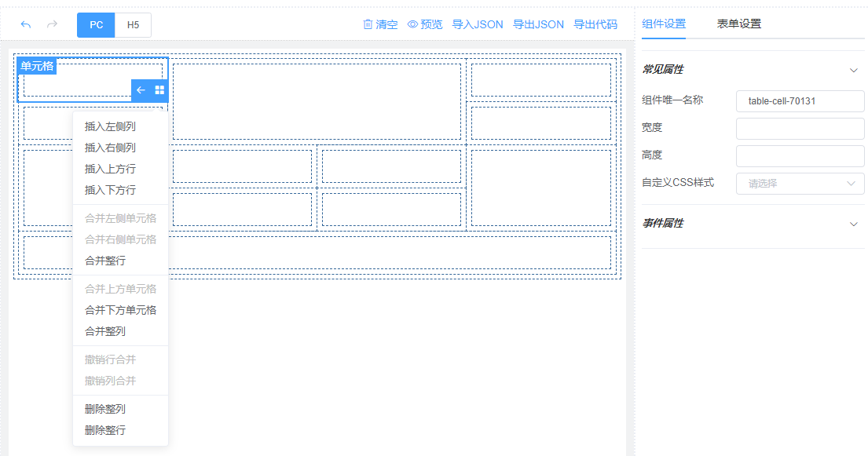Click disabled 合并右侧单元格 menu entry
This screenshot has width=868, height=456.
pos(120,239)
